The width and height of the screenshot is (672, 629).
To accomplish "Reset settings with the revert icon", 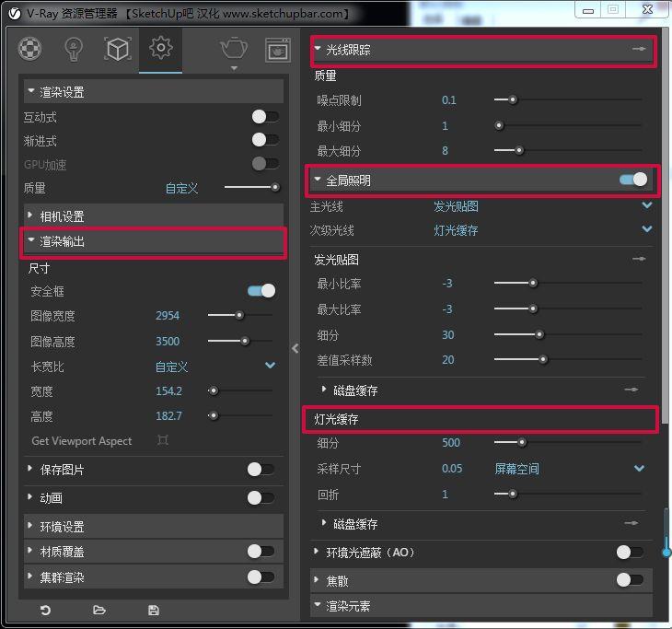I will pos(45,610).
